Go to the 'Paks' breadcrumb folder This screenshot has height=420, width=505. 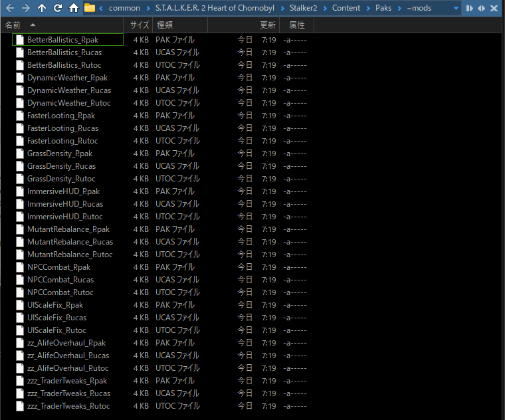(383, 8)
